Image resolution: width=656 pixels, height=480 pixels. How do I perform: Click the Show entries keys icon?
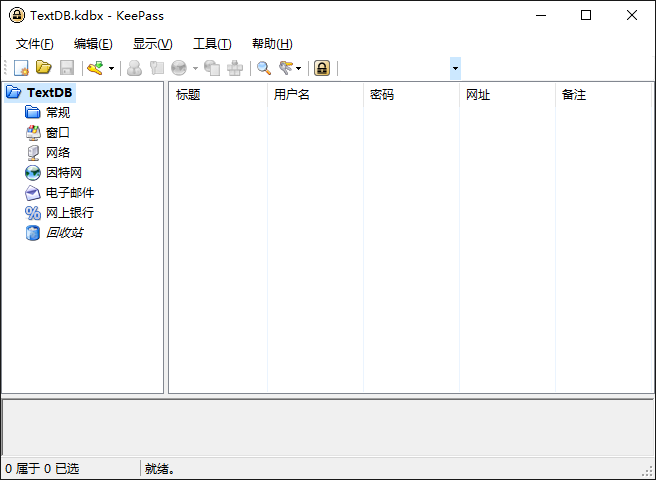pos(286,68)
